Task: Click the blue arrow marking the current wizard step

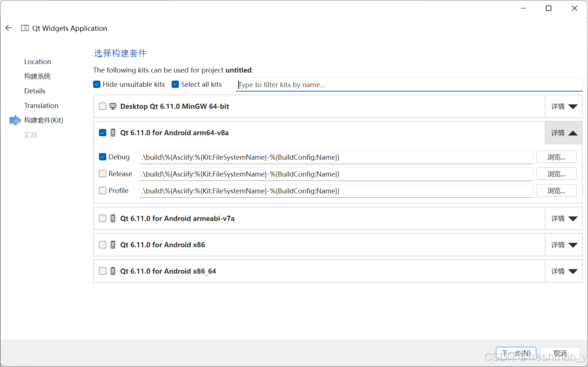Action: click(x=15, y=120)
